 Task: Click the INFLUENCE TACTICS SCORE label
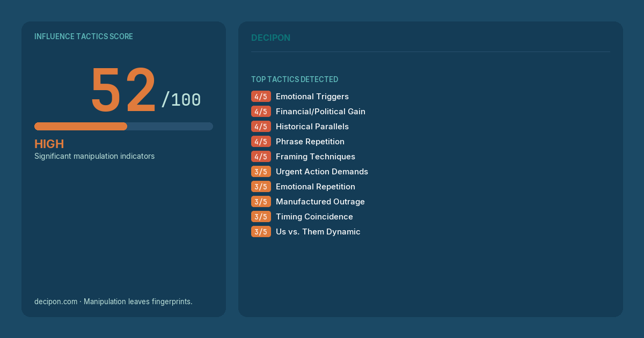point(84,36)
